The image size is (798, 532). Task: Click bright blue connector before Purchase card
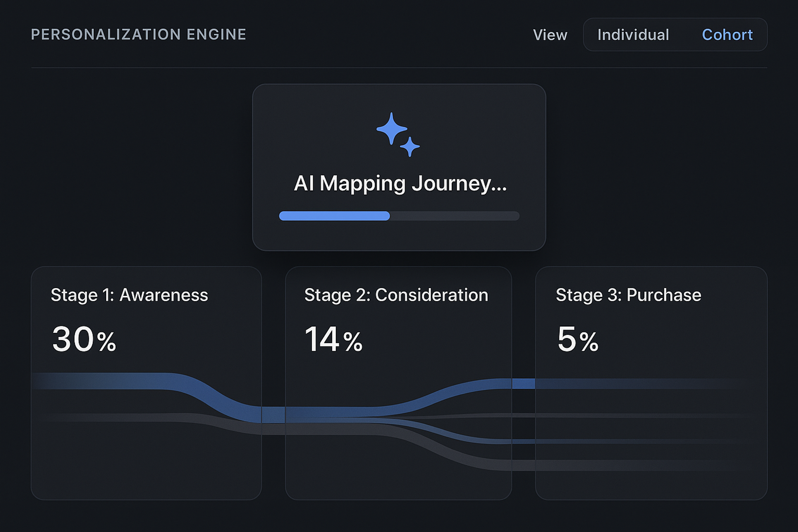(523, 384)
